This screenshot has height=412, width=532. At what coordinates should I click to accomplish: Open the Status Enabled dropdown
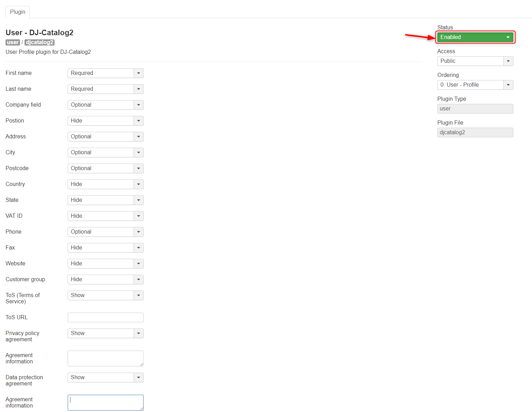(475, 37)
